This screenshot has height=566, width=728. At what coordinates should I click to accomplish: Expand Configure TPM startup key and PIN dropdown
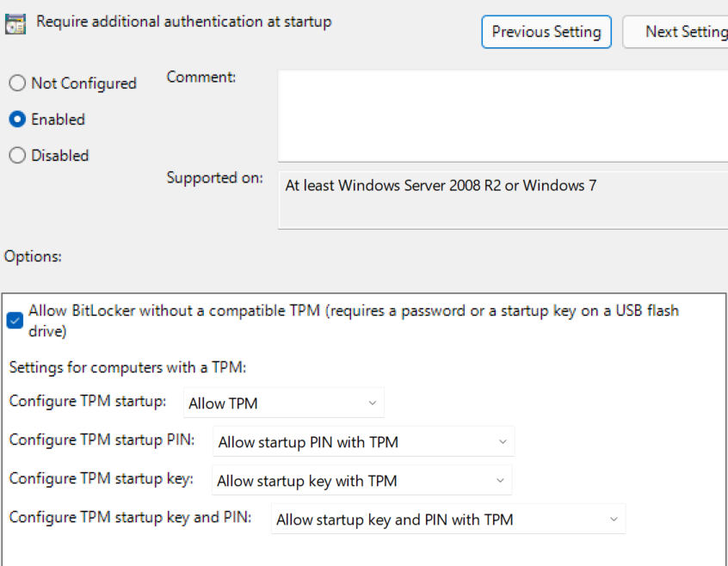(448, 519)
